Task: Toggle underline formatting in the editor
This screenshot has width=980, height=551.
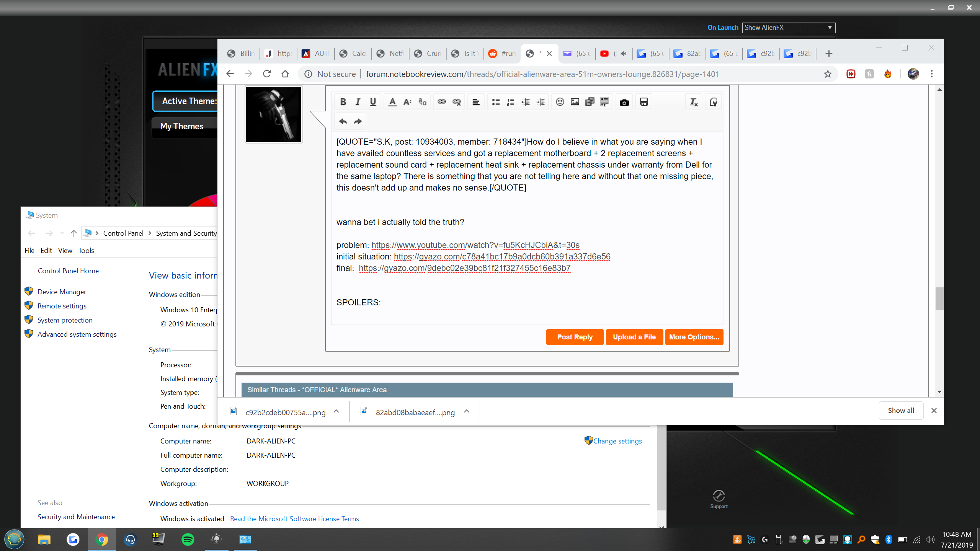Action: point(373,102)
